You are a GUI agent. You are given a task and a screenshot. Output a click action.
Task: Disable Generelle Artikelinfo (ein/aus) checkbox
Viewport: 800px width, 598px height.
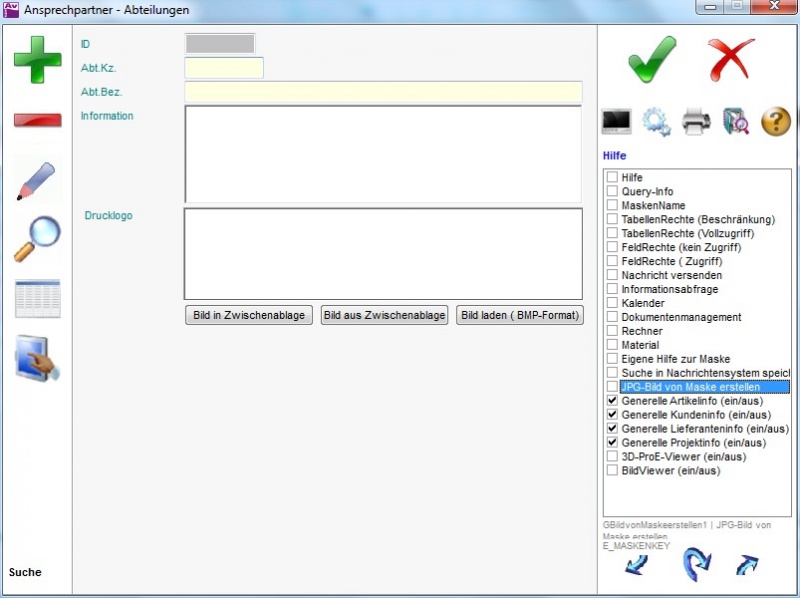click(x=612, y=401)
